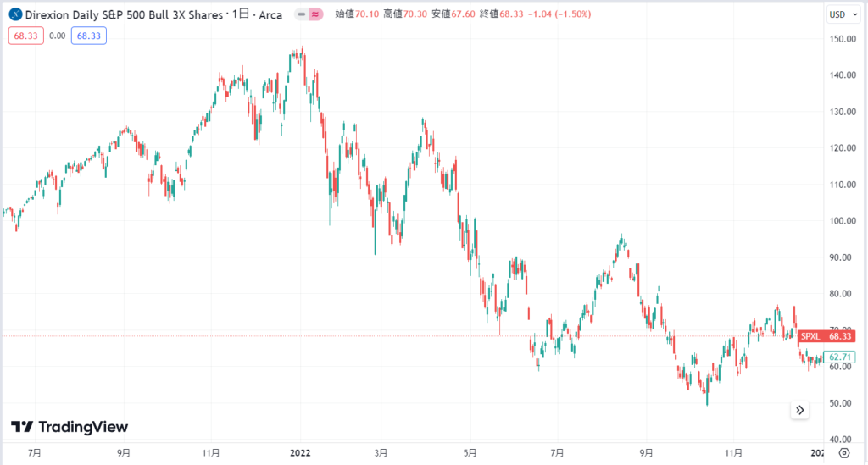The image size is (868, 465).
Task: Click the 11月 label left of 2022
Action: (211, 453)
